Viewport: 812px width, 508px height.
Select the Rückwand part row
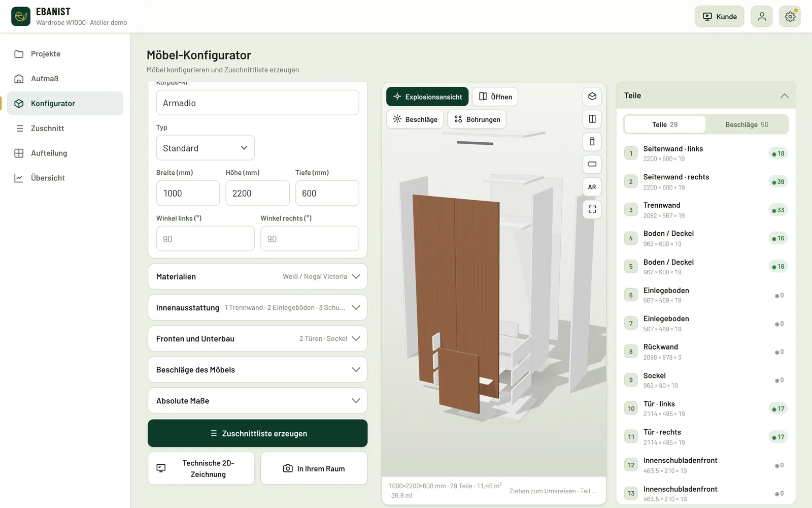tap(706, 352)
